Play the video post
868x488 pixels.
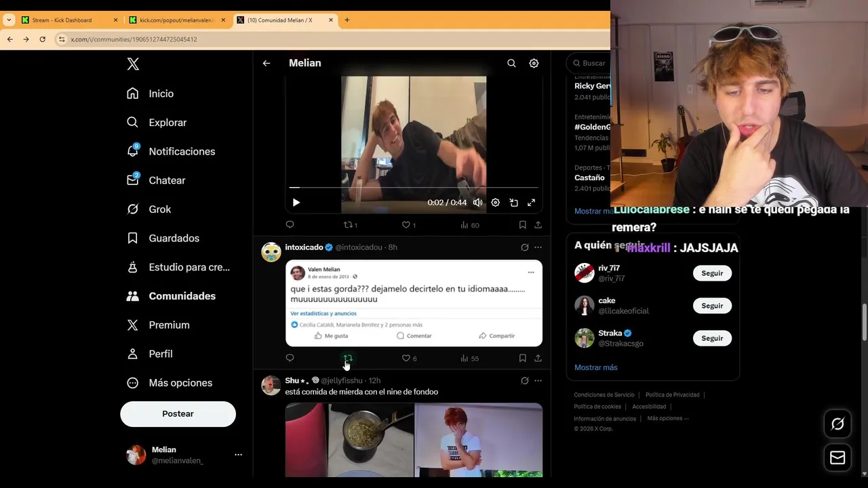coord(296,203)
